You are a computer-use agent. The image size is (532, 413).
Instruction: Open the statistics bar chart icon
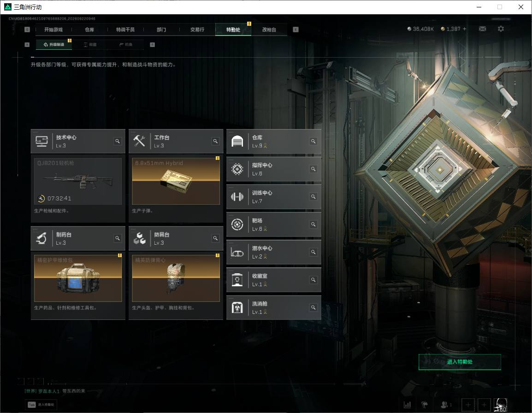[x=407, y=405]
